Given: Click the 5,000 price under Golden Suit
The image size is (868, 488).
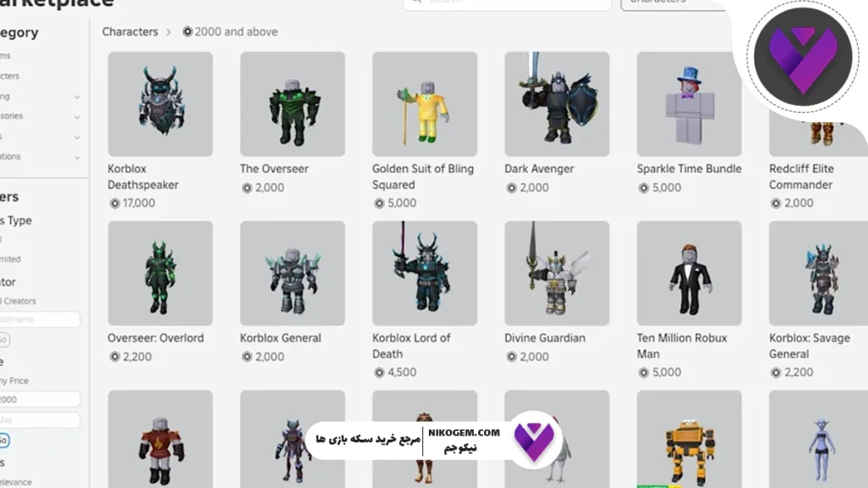Looking at the screenshot, I should tap(402, 203).
